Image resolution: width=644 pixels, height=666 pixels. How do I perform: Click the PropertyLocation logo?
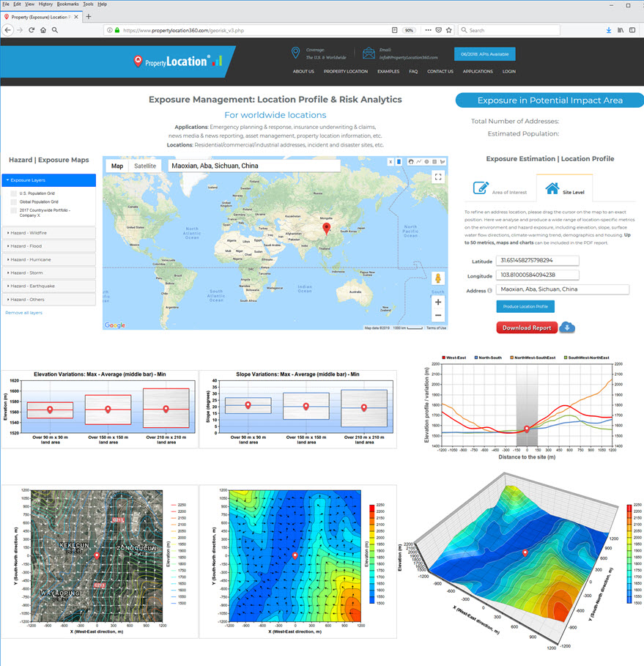177,62
